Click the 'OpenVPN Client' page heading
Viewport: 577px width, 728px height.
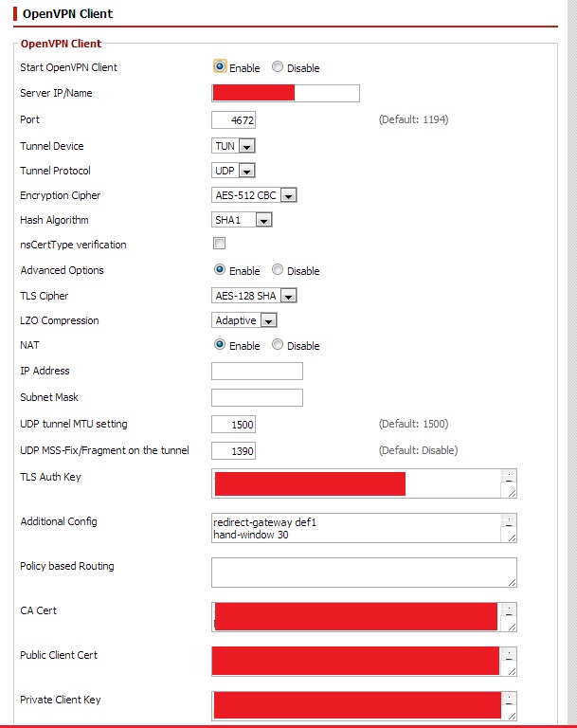68,14
